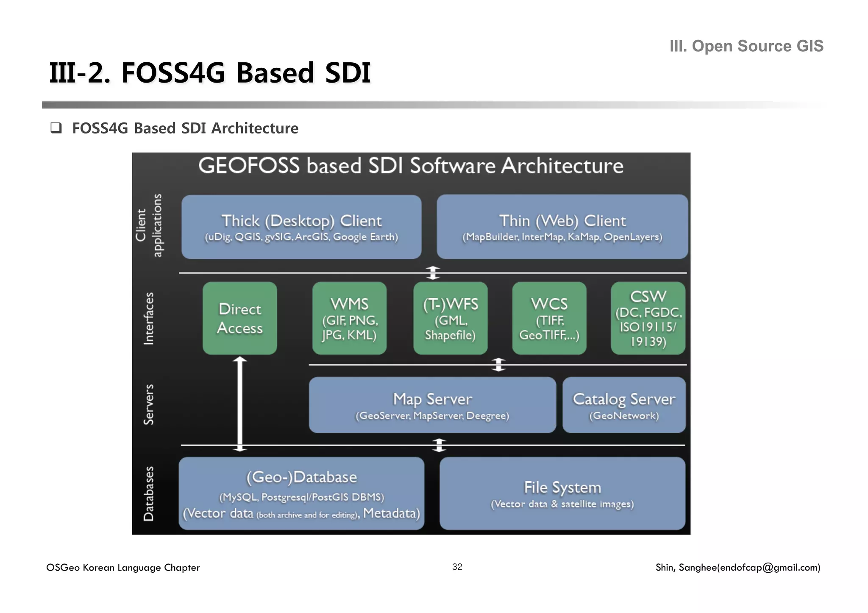Select the File System box
868x613 pixels.
[x=562, y=494]
